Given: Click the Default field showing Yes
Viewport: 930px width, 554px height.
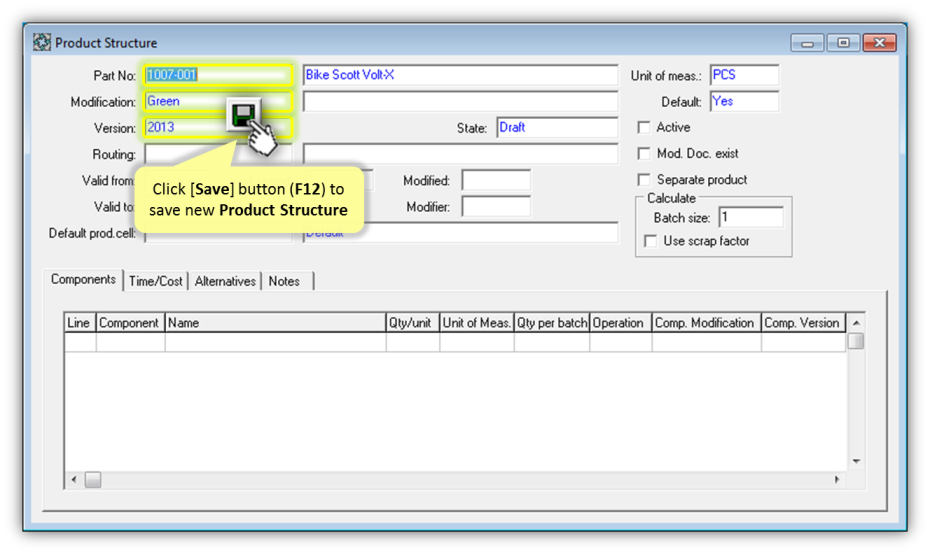Looking at the screenshot, I should tap(744, 101).
